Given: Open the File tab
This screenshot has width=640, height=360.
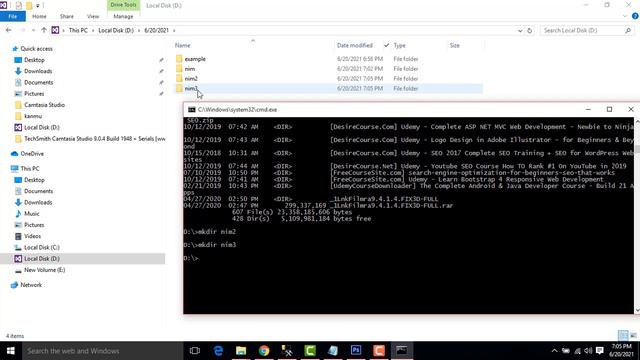Looking at the screenshot, I should (13, 16).
